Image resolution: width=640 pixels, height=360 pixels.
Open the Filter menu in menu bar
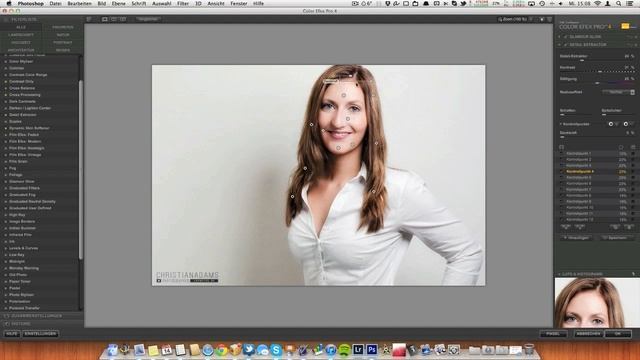pos(182,3)
